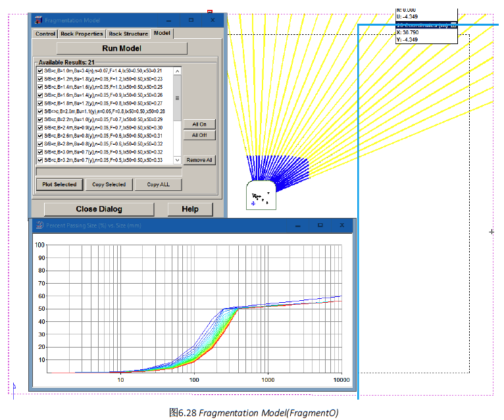The height and width of the screenshot is (420, 504).
Task: Open Help in Fragmentation Model dialog
Action: pyautogui.click(x=190, y=209)
